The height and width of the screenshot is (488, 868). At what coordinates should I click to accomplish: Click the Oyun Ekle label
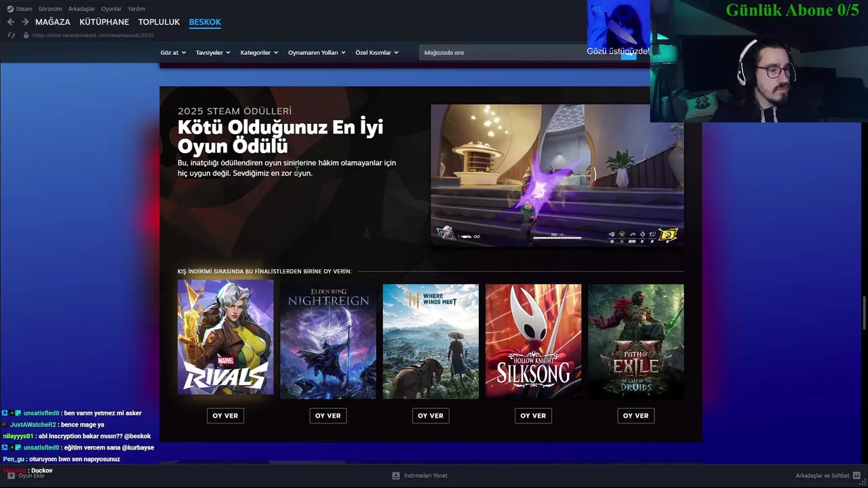click(x=31, y=476)
